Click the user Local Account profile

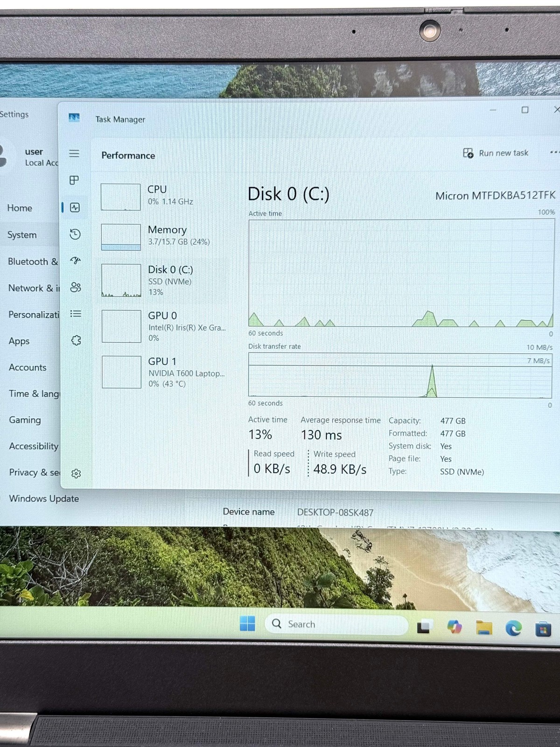tap(29, 157)
